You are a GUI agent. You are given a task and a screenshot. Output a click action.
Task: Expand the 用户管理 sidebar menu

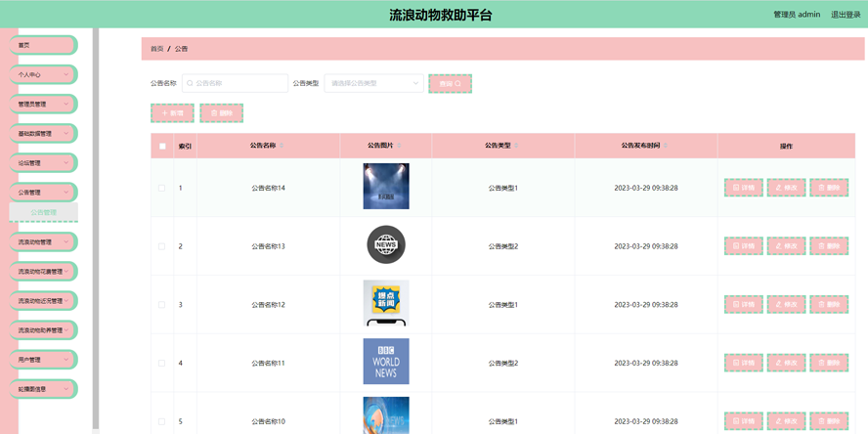pyautogui.click(x=44, y=360)
